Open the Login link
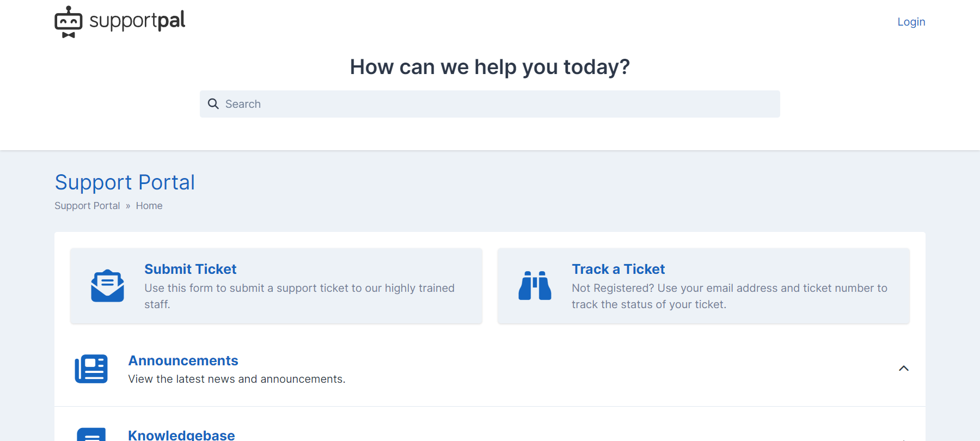This screenshot has width=980, height=441. 911,22
